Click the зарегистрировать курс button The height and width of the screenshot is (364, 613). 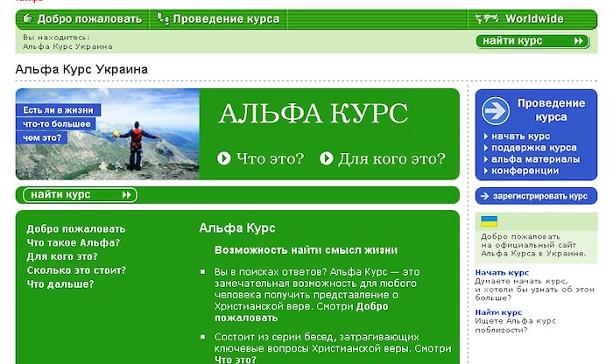point(536,196)
